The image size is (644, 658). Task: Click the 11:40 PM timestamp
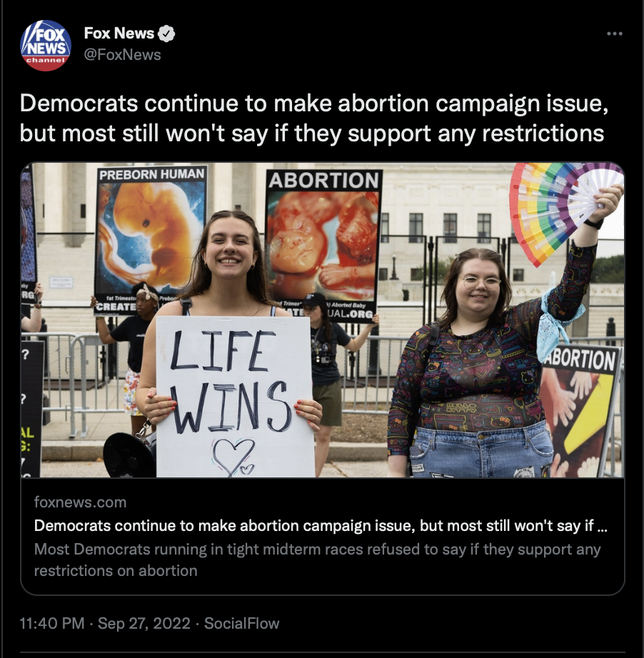[x=52, y=623]
